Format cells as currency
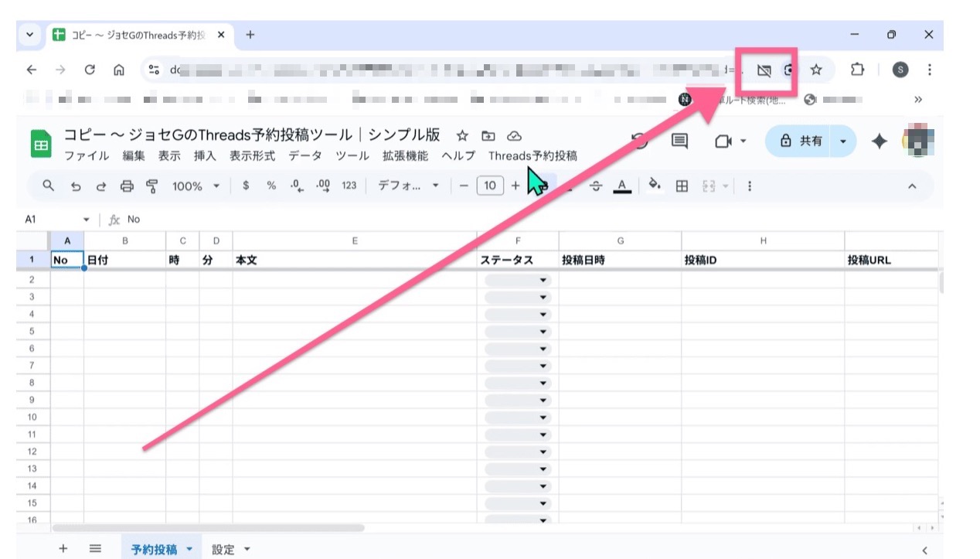The width and height of the screenshot is (980, 559). coord(246,186)
